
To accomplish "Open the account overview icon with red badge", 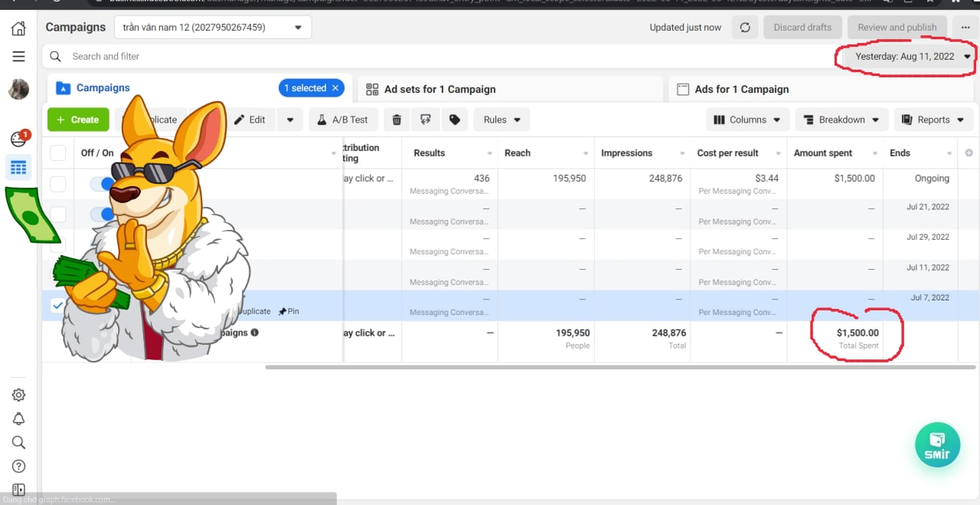I will pos(18,139).
